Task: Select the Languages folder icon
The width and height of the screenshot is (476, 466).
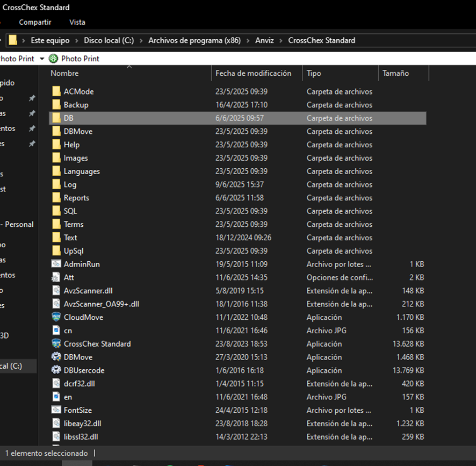Action: pyautogui.click(x=56, y=171)
